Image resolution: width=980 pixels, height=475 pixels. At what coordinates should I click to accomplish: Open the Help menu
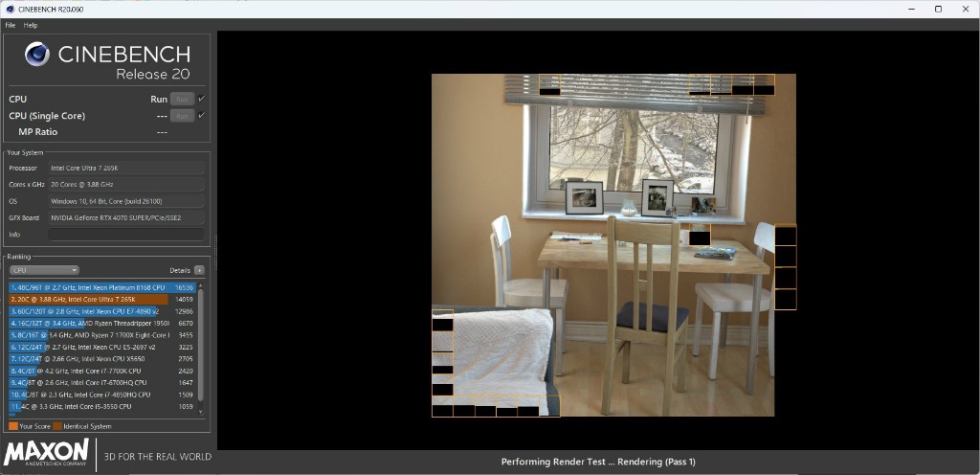tap(31, 25)
